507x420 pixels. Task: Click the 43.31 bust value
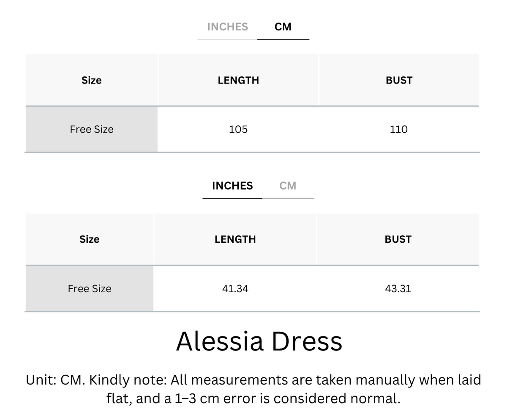[x=398, y=289]
